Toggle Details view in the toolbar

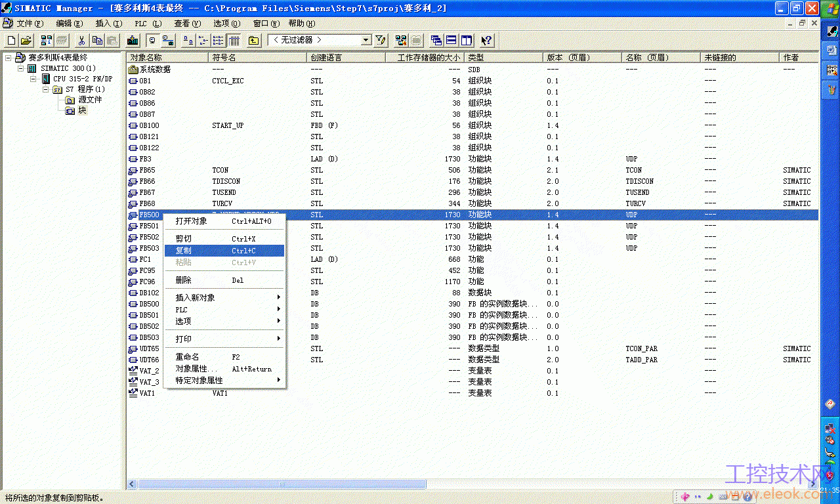point(234,41)
